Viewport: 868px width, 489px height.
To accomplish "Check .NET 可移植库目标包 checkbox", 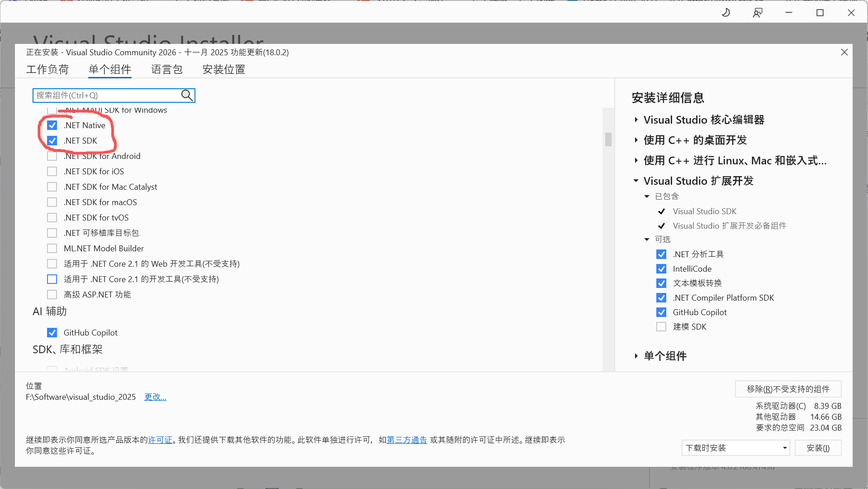I will point(52,233).
